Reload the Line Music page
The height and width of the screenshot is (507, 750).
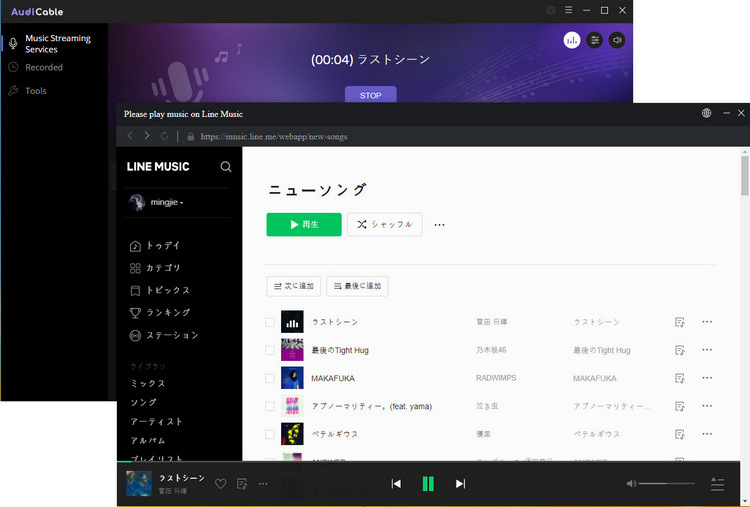click(164, 136)
